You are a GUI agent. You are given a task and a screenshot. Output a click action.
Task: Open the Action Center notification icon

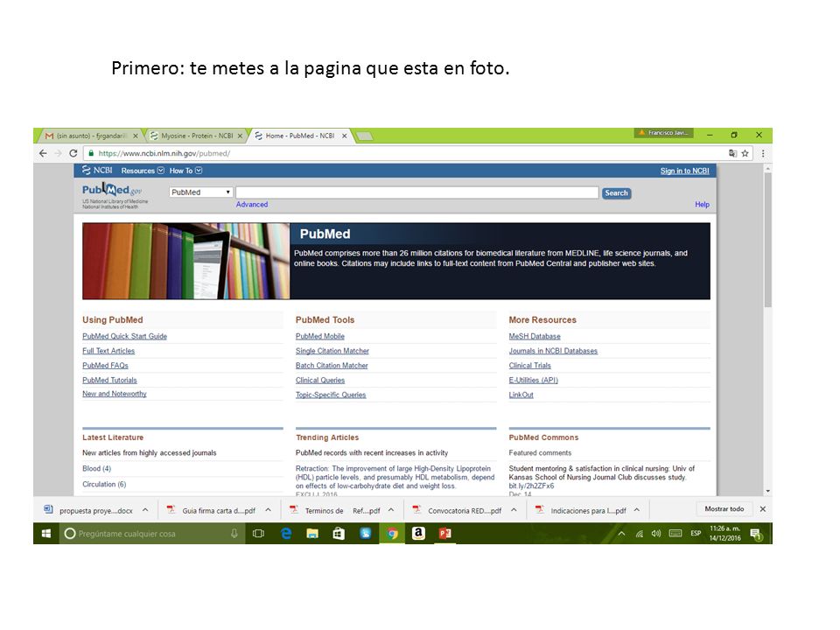click(756, 534)
